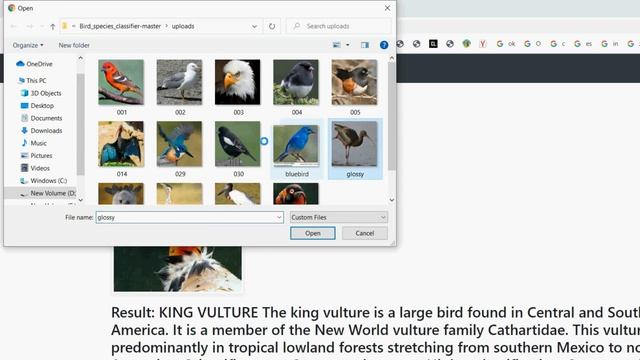This screenshot has width=640, height=360.
Task: Click the Bird_species_classifier-master breadcrumb
Action: [120, 26]
